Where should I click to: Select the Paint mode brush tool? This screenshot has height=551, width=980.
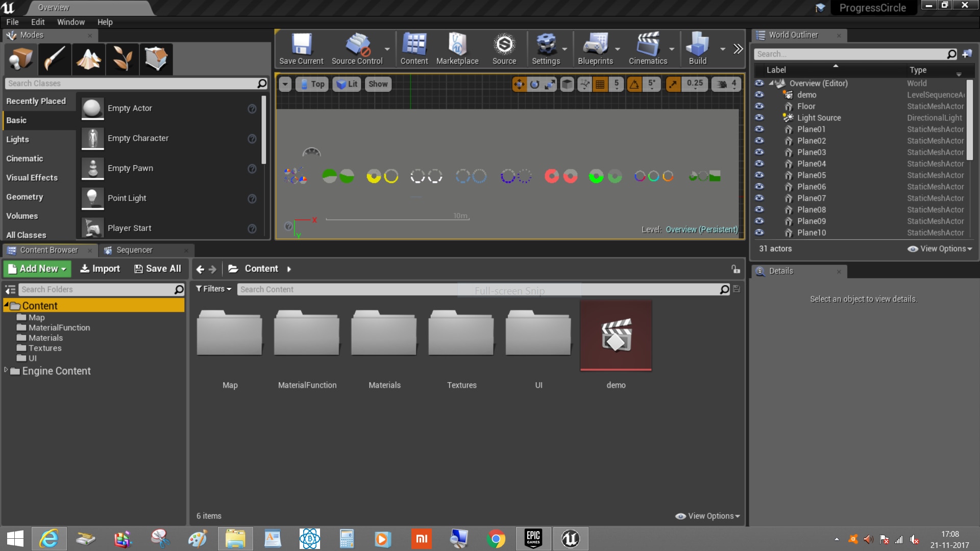point(54,59)
